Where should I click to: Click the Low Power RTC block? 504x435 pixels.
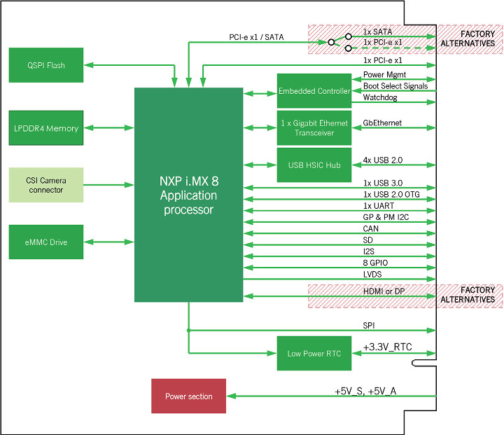pyautogui.click(x=314, y=354)
